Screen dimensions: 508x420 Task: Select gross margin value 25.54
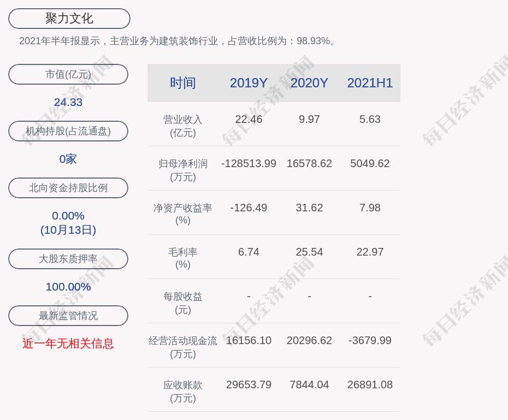(x=309, y=252)
